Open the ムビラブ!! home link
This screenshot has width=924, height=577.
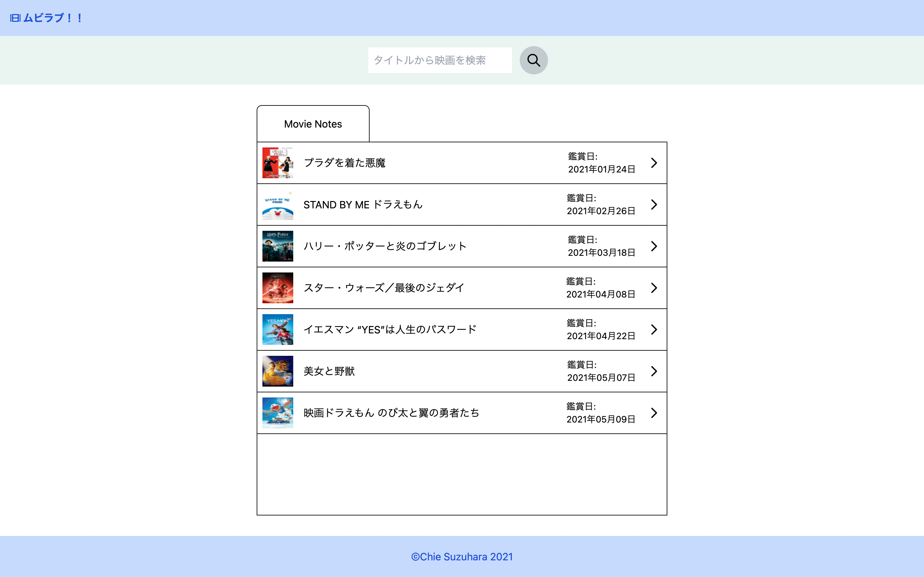point(53,18)
